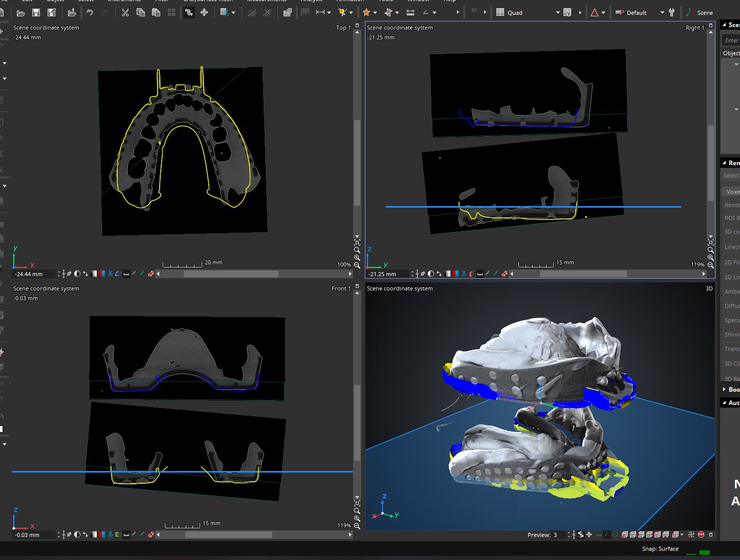This screenshot has height=560, width=740.
Task: Open the angle instrument dropdown arrow
Action: point(434,13)
